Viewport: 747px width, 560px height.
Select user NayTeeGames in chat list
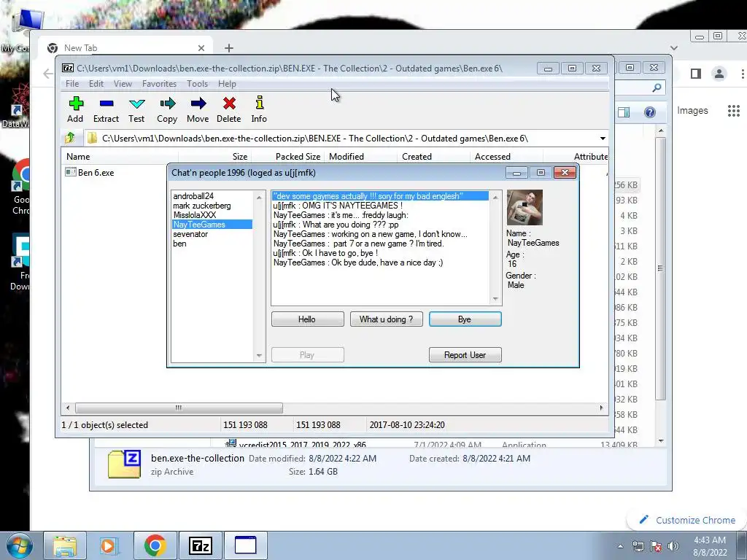pyautogui.click(x=212, y=225)
